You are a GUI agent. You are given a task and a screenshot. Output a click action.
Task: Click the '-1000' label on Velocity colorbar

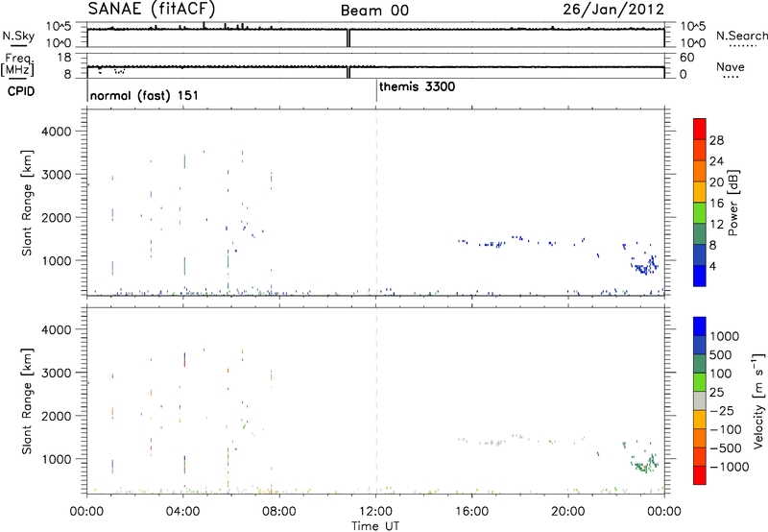(729, 467)
